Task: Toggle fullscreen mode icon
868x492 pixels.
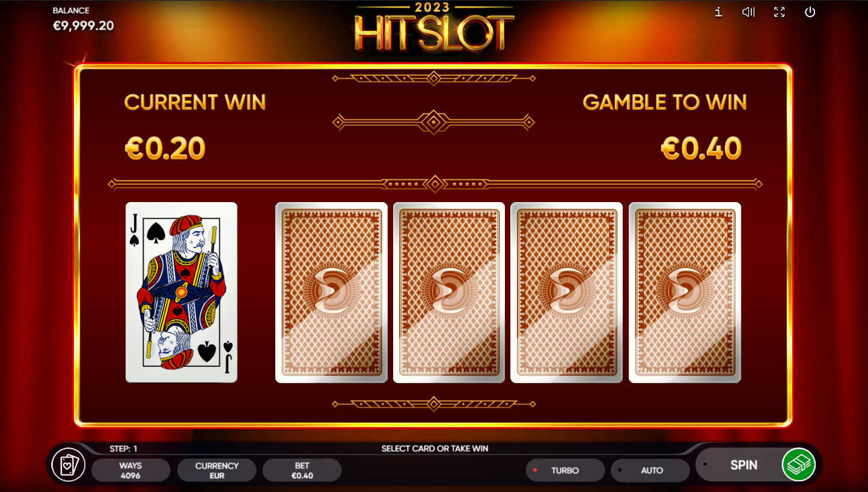Action: click(x=779, y=12)
